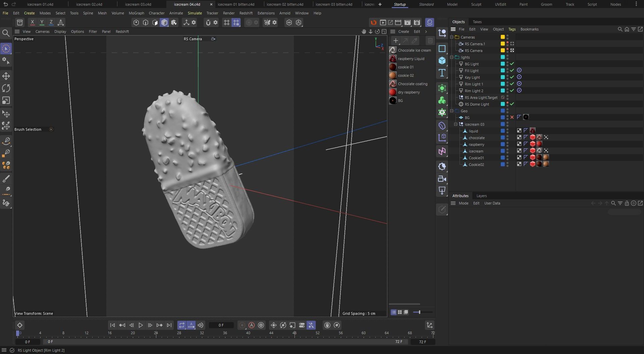The height and width of the screenshot is (354, 644).
Task: Open the layout options three-dot menu
Action: [636, 4]
